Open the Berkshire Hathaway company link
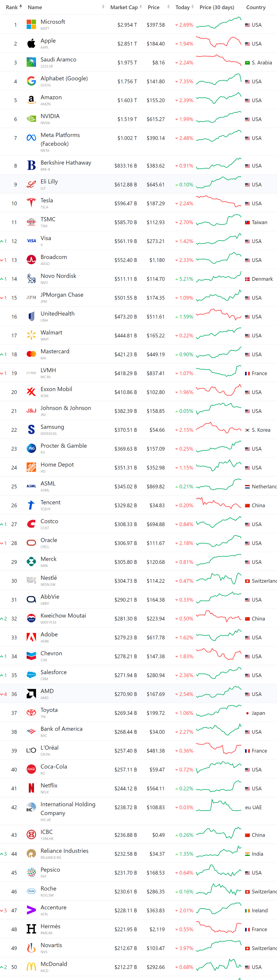 pos(66,163)
